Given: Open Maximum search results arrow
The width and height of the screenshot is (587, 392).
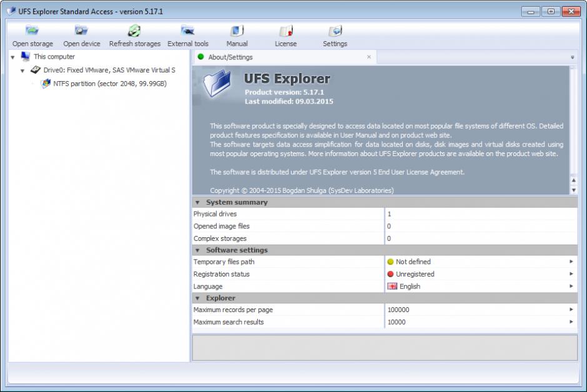Looking at the screenshot, I should 571,321.
